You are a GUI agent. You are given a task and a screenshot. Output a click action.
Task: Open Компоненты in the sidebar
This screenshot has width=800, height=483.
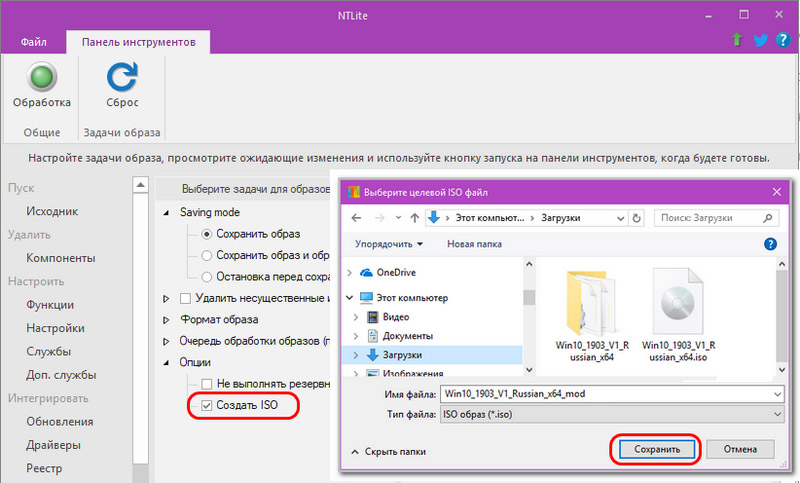[x=61, y=258]
